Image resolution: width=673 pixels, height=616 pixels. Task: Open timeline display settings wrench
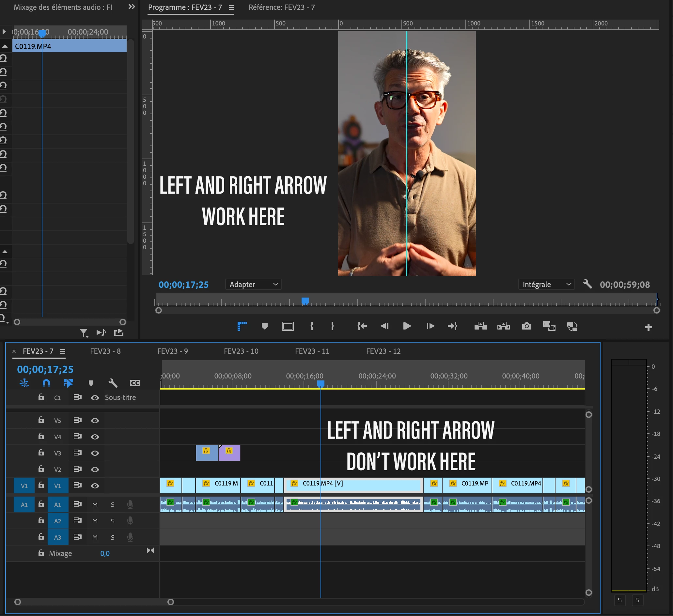(113, 383)
